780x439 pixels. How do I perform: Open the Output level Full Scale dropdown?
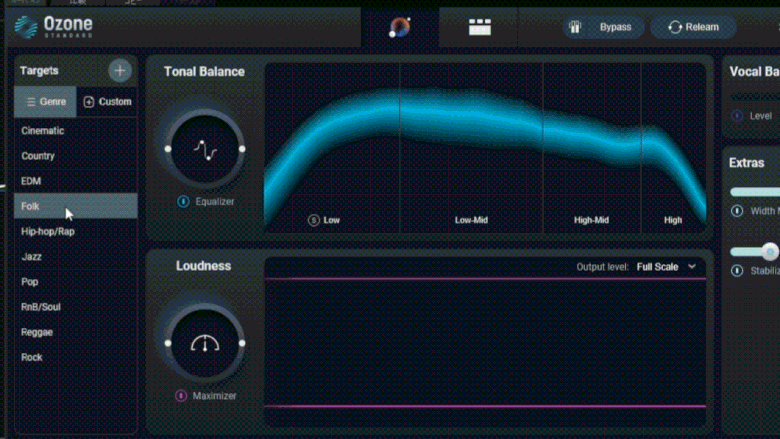coord(666,267)
